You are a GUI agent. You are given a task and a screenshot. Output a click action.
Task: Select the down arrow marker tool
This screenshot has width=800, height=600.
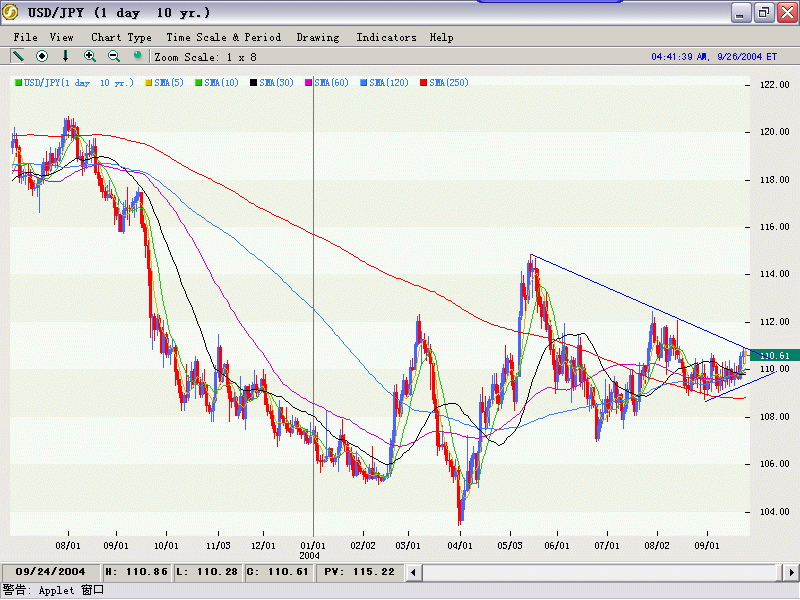tap(66, 56)
